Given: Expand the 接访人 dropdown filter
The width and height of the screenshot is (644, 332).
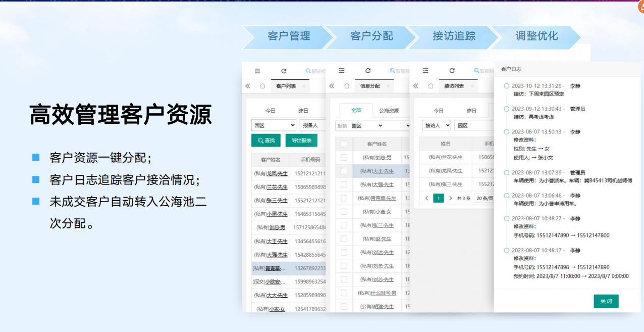Looking at the screenshot, I should (x=436, y=125).
